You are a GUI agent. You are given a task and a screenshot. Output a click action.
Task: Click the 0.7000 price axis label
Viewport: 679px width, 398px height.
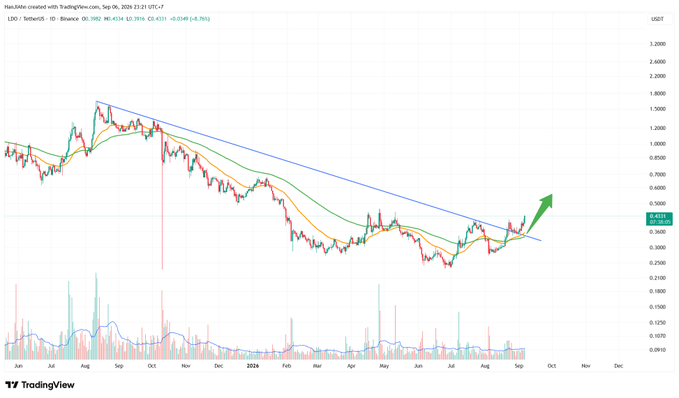(657, 175)
